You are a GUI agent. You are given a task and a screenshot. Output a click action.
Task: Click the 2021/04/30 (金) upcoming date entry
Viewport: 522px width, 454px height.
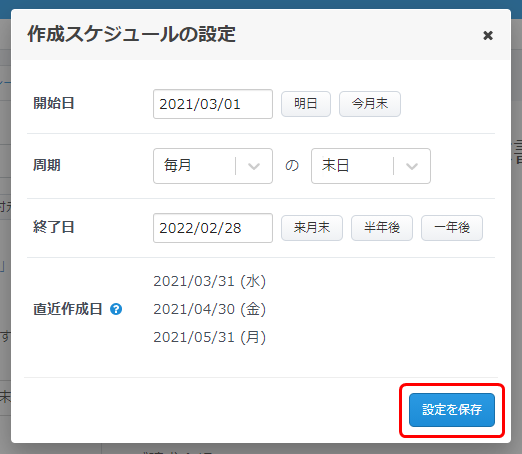click(x=209, y=309)
